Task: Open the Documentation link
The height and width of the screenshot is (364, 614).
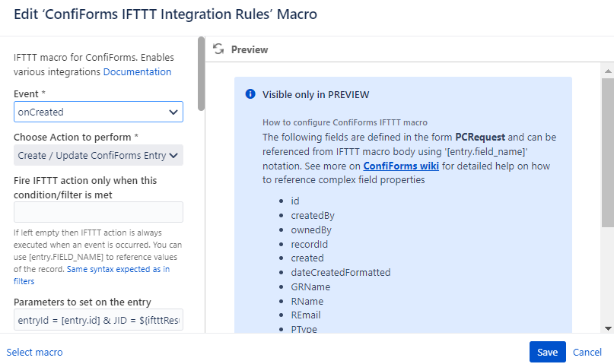Action: (137, 72)
